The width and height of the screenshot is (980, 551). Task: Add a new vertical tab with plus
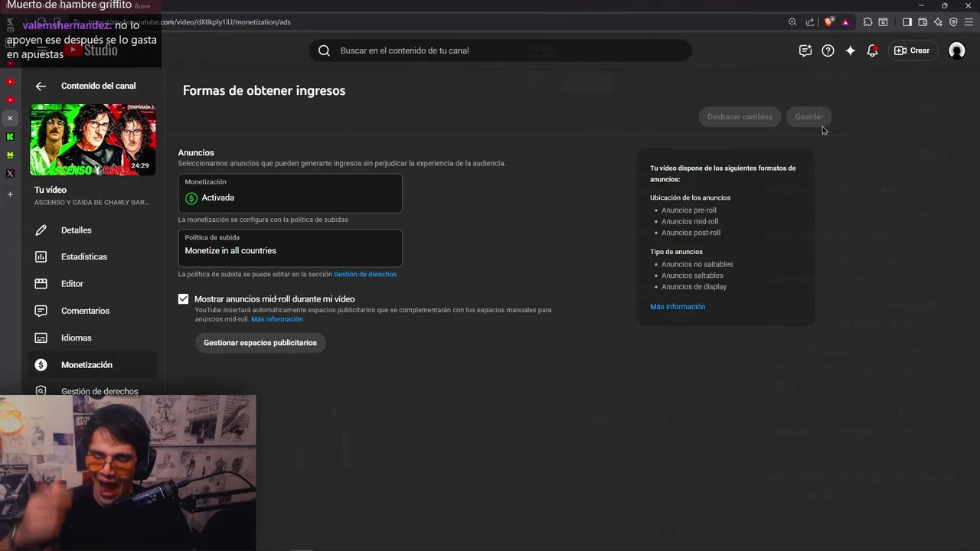(x=10, y=194)
